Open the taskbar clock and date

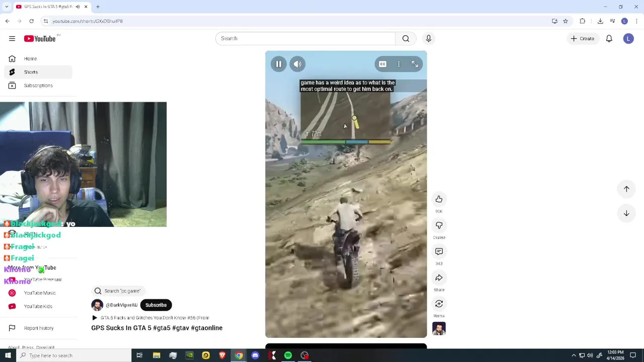click(x=615, y=355)
